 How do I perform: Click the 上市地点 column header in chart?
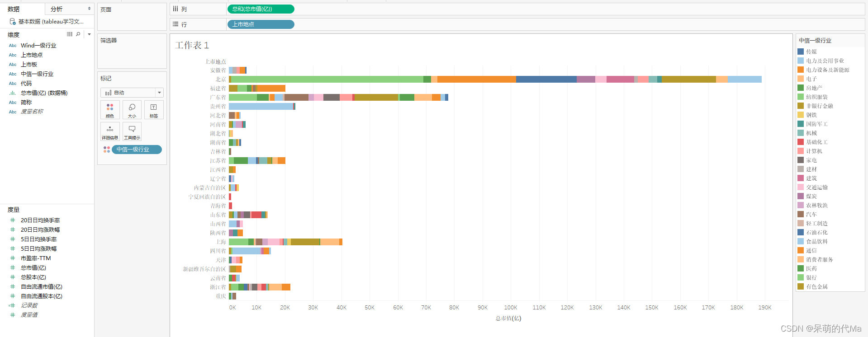click(216, 62)
